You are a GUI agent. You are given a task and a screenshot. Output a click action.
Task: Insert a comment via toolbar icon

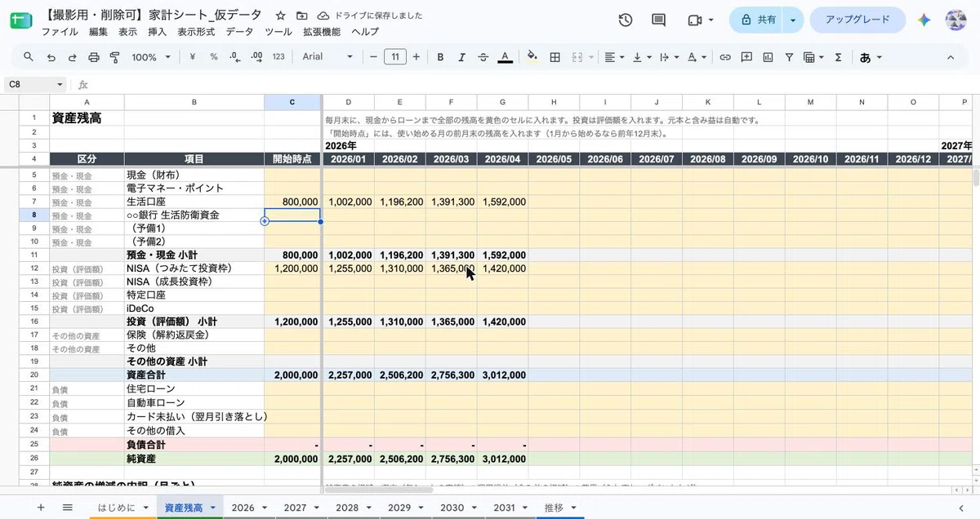746,57
